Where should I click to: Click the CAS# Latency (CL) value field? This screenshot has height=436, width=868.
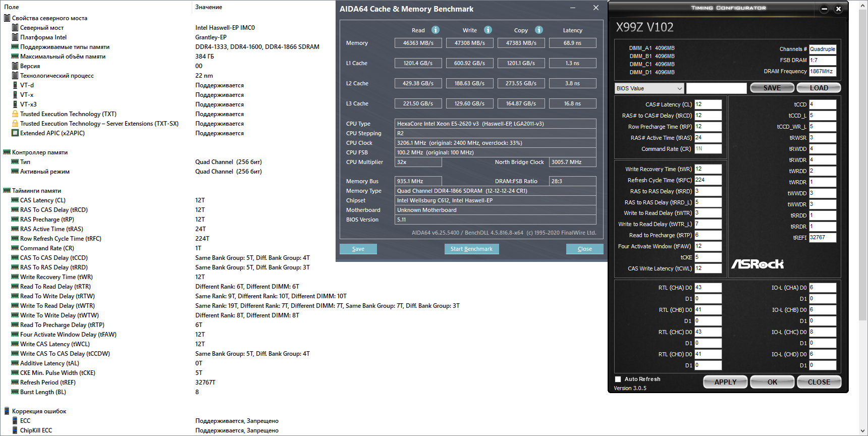pyautogui.click(x=708, y=104)
